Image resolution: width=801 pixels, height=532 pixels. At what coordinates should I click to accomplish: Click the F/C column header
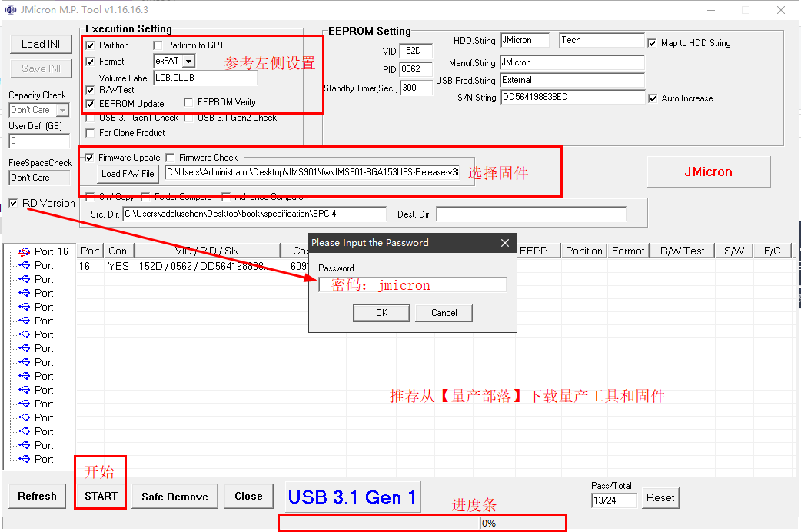[x=772, y=251]
